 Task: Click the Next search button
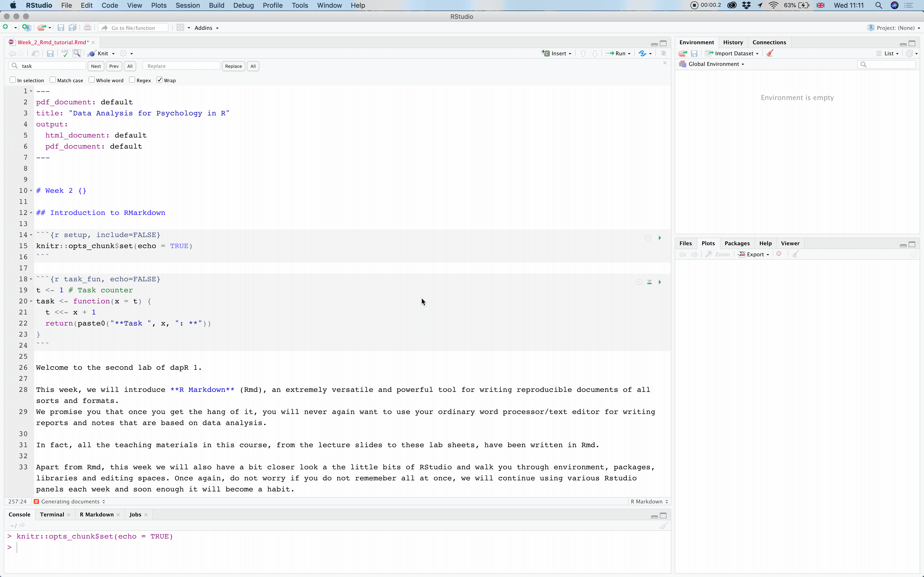(96, 66)
